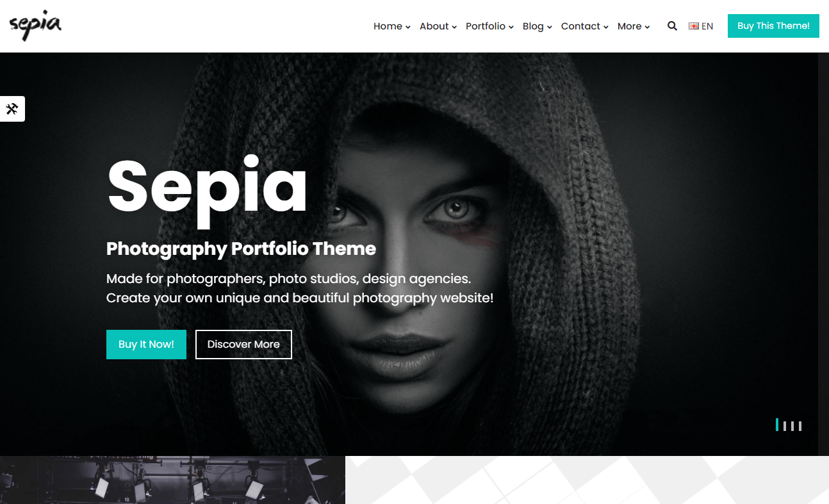Click the Buy This Theme! button
This screenshot has height=504, width=829.
tap(773, 26)
